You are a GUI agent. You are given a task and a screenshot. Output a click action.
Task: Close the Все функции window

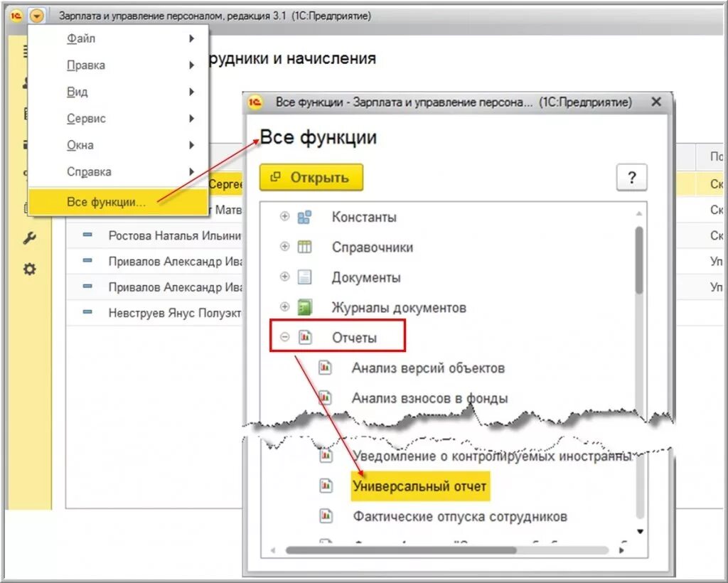(x=656, y=102)
